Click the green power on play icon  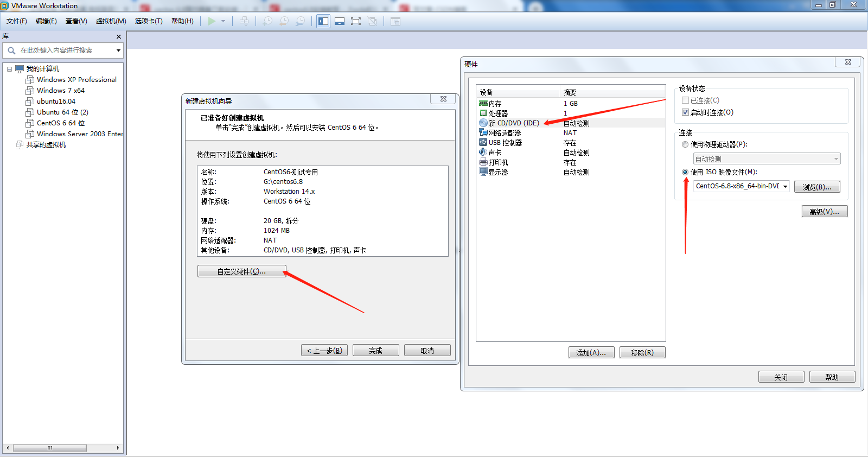[x=212, y=21]
